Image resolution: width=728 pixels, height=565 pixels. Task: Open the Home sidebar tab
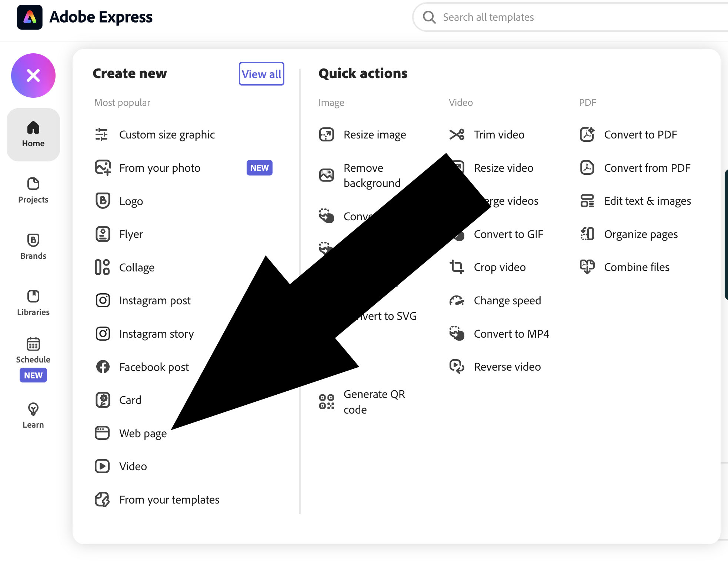33,134
